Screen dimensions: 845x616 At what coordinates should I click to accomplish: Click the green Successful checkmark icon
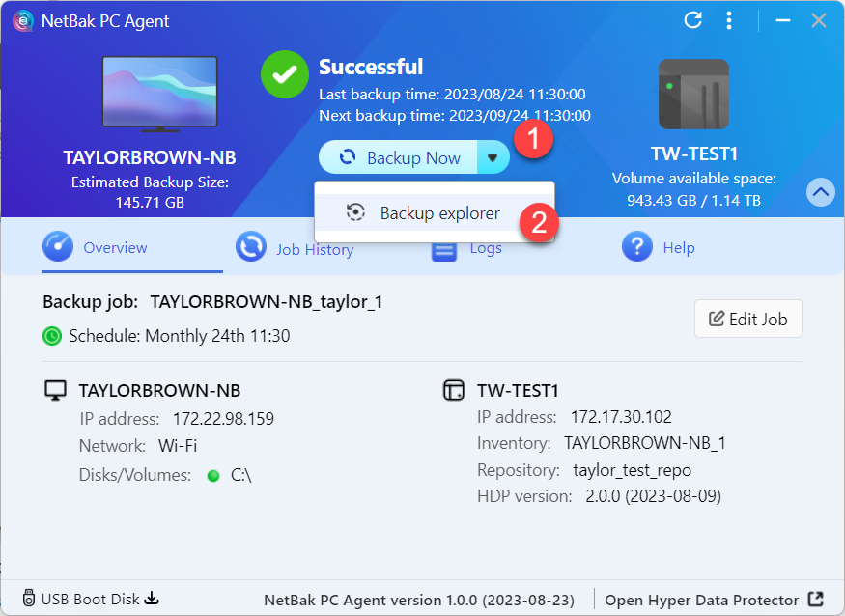coord(284,74)
